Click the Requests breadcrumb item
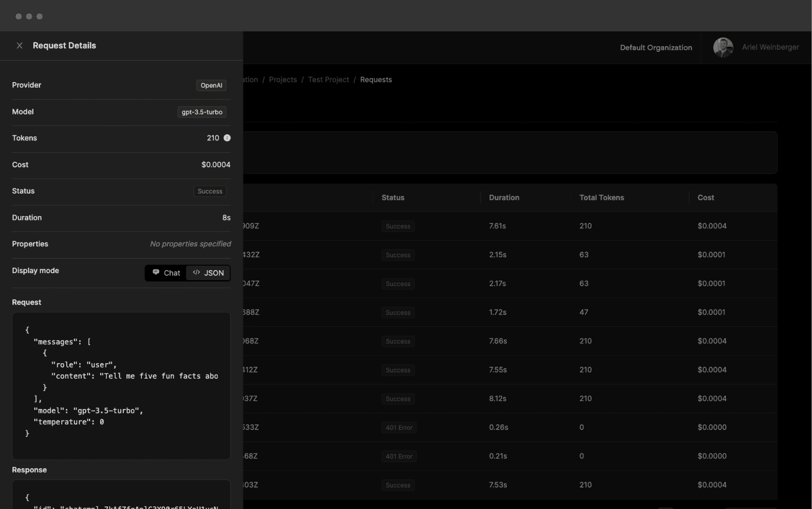 pos(376,80)
